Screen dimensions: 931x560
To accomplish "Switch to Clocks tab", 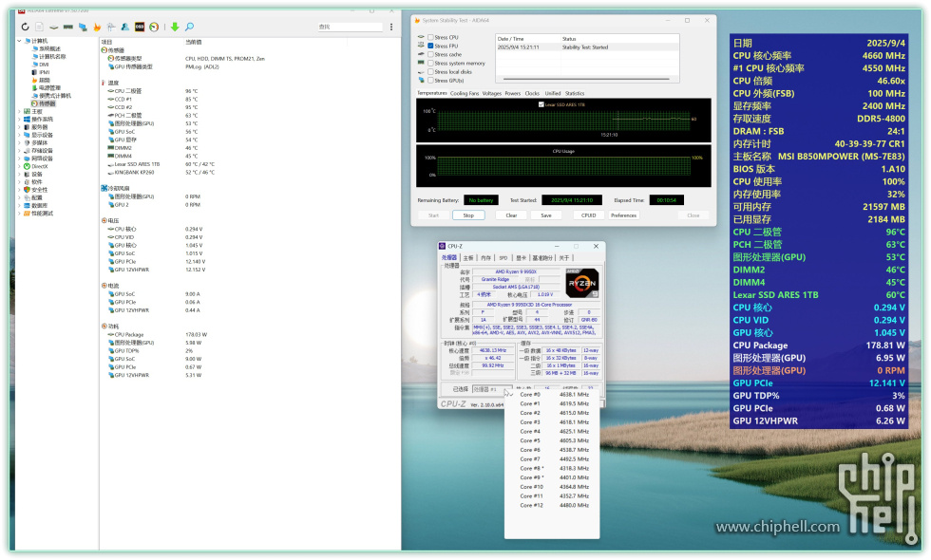I will click(532, 93).
